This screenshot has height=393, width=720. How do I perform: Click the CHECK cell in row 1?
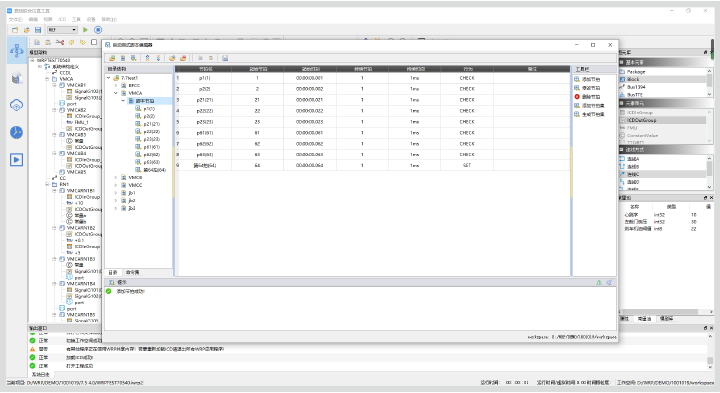coord(467,78)
